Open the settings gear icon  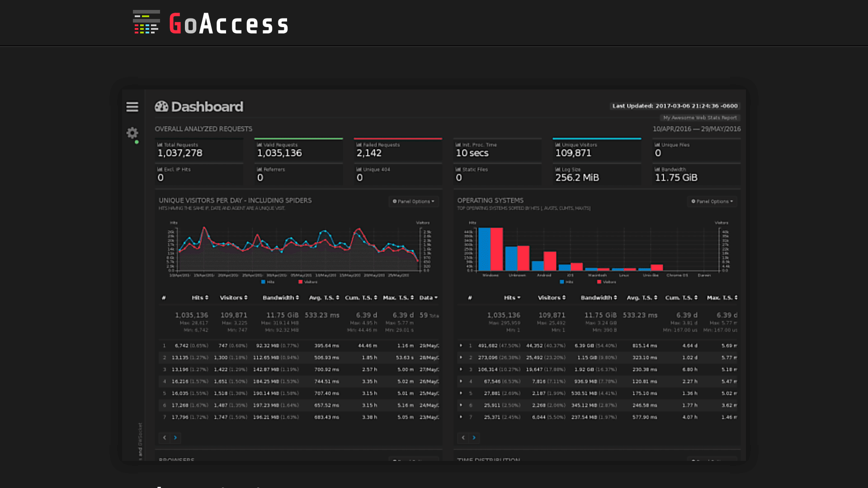[132, 133]
